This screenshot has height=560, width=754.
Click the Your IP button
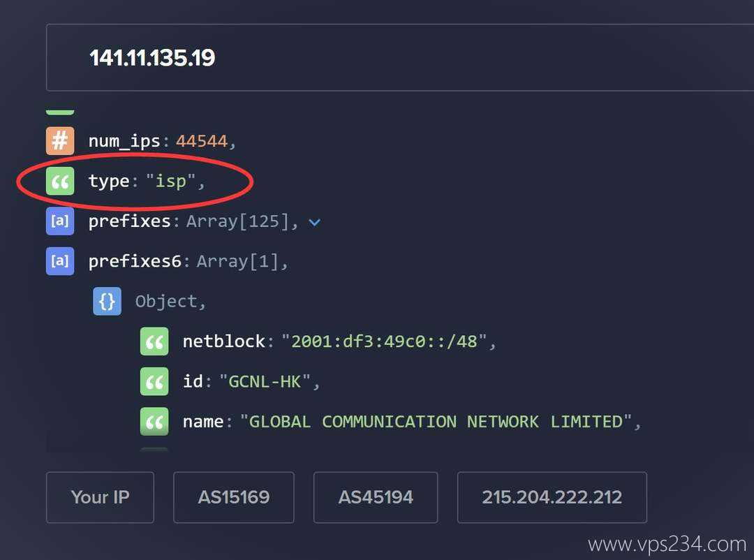[100, 497]
